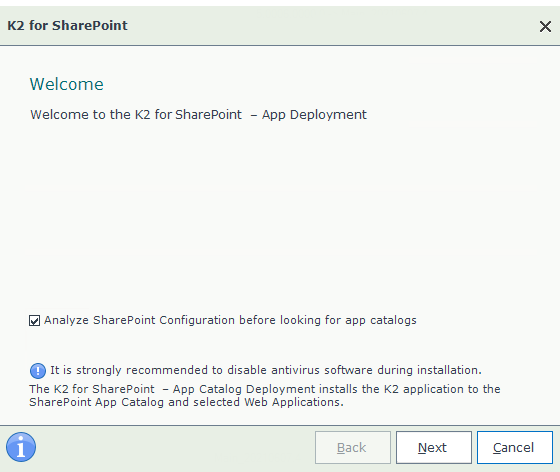This screenshot has width=560, height=472.
Task: Proceed with the Next button
Action: coord(434,447)
